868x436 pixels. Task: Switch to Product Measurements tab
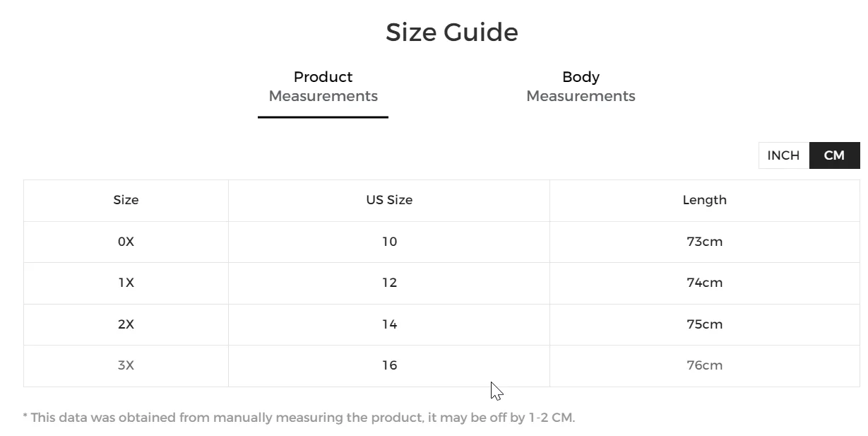tap(323, 87)
